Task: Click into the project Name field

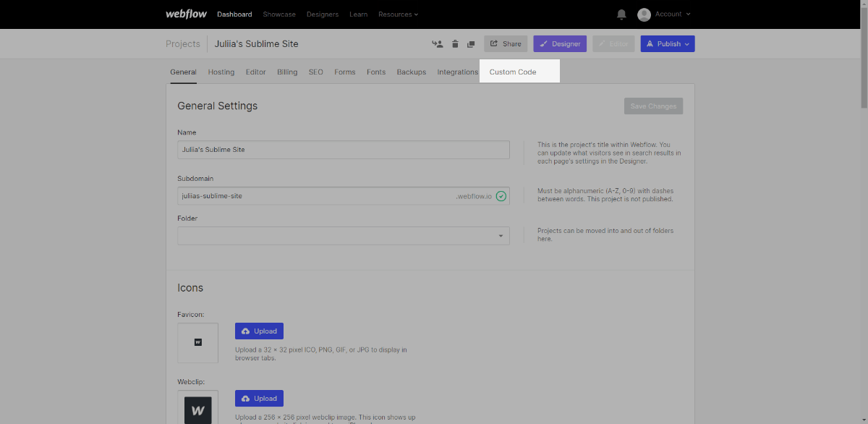Action: click(344, 150)
